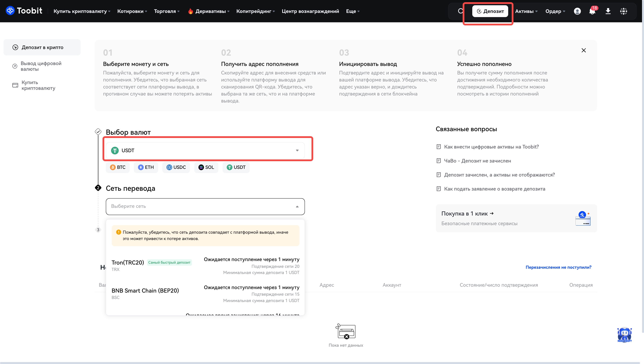Open the Деривативы menu

click(x=211, y=11)
